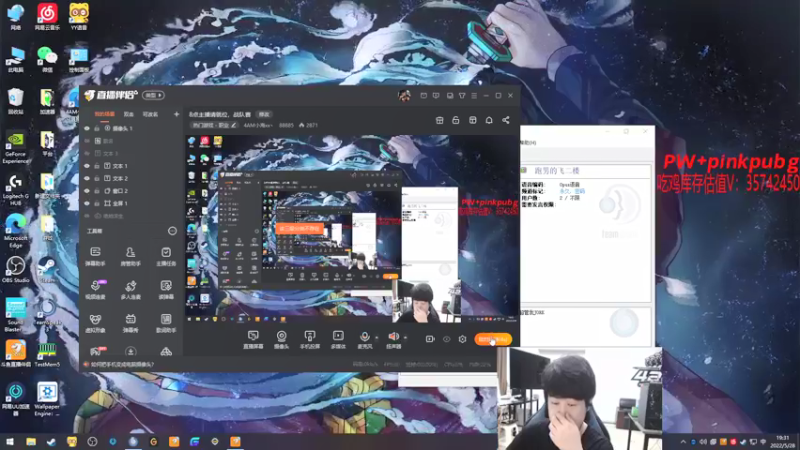Add a 摄像头 source from bottom toolbar
Screen dimensions: 800x450
tap(281, 339)
